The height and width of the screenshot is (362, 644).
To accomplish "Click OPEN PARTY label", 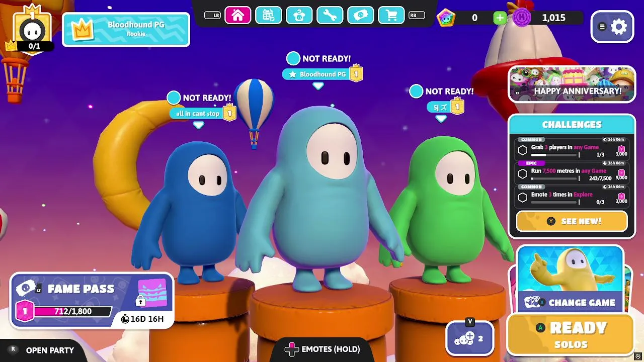I will [50, 350].
